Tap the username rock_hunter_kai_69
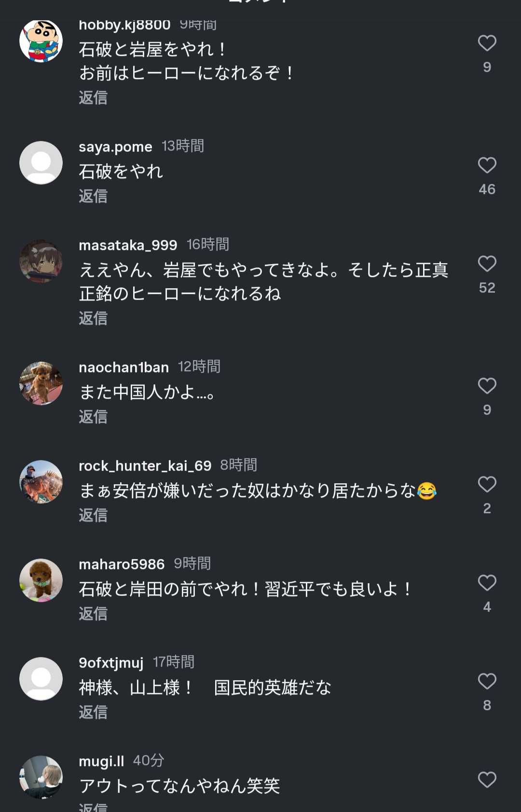Screen dimensions: 521x812 click(145, 466)
